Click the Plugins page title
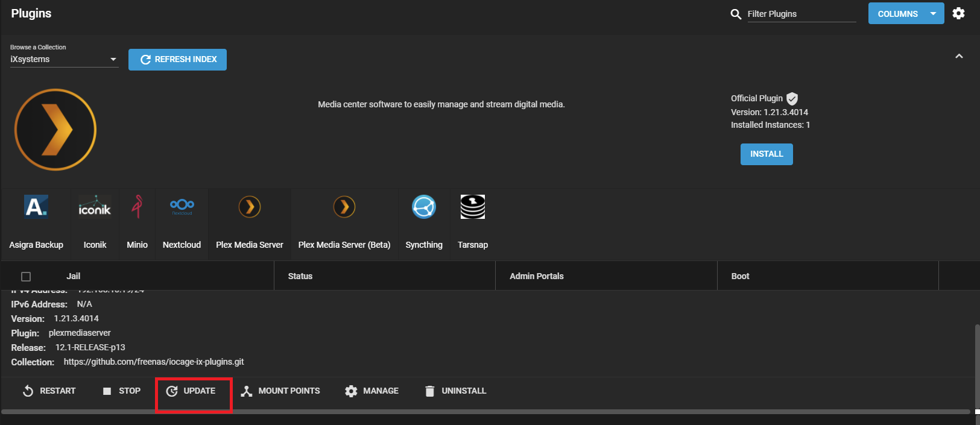This screenshot has width=980, height=425. [x=31, y=13]
